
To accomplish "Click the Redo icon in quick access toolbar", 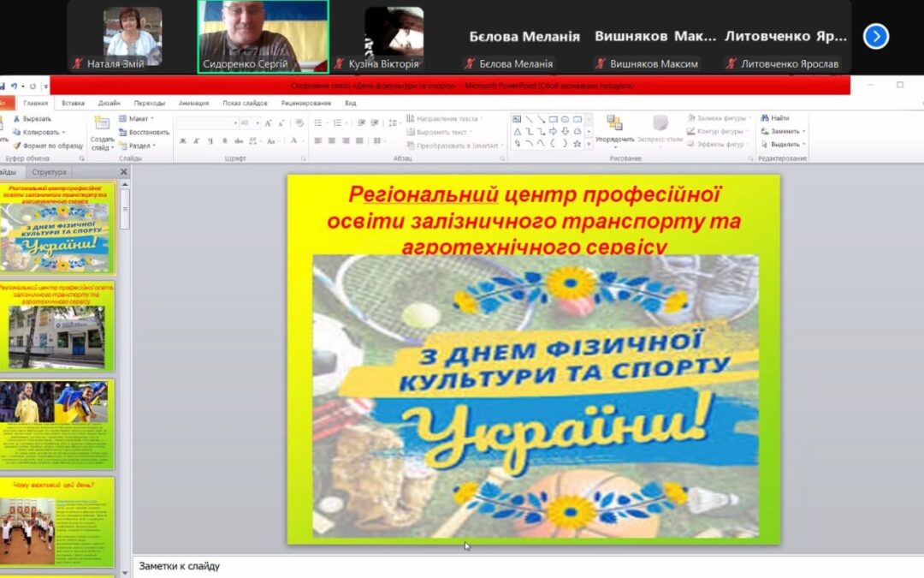I will pyautogui.click(x=33, y=86).
